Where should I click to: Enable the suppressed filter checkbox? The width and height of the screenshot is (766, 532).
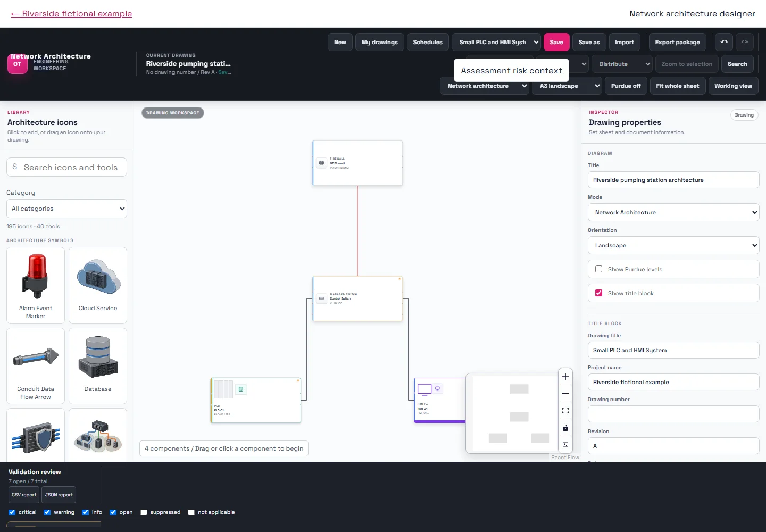[x=144, y=512]
